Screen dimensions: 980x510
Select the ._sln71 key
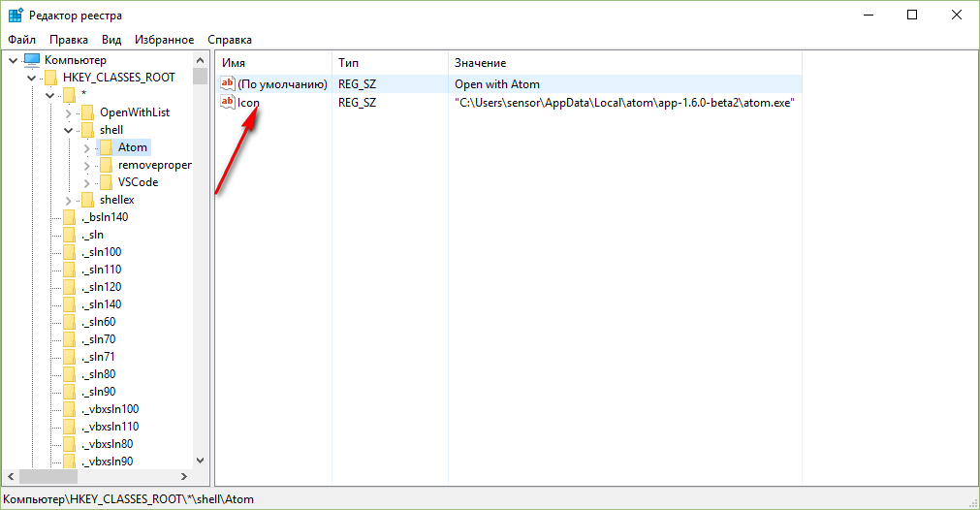coord(99,357)
